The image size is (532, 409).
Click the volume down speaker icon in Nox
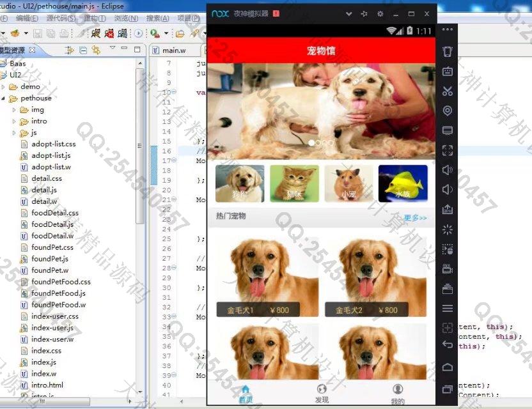447,190
